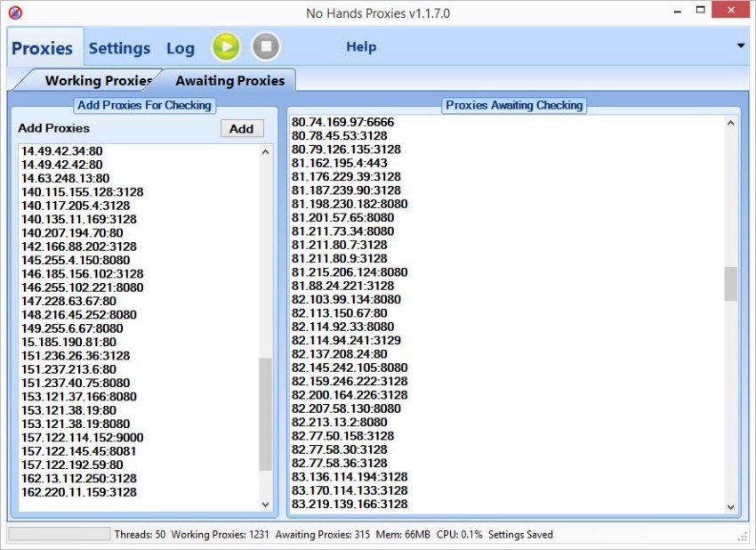The height and width of the screenshot is (550, 756).
Task: Select awaiting proxy 82.114.94.241:3129
Action: coord(346,340)
